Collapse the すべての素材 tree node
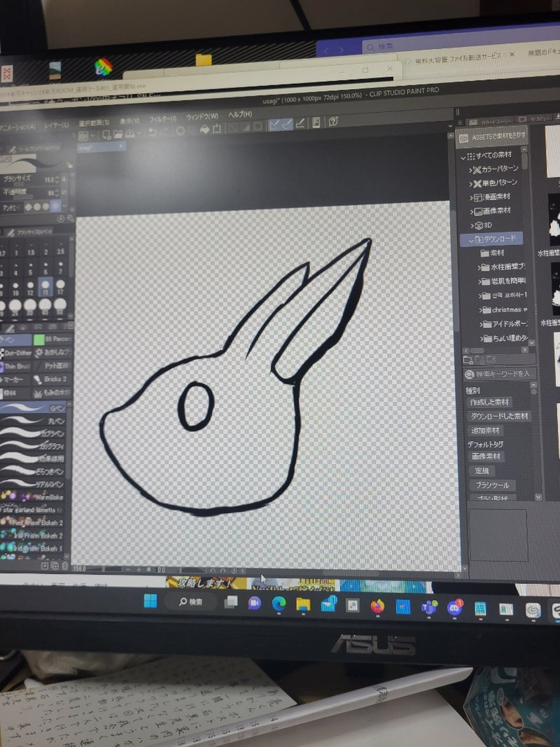This screenshot has width=560, height=747. [463, 157]
